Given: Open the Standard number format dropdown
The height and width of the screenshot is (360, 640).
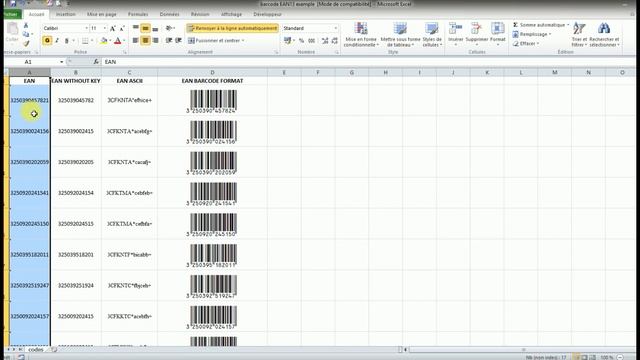Looking at the screenshot, I should (336, 28).
